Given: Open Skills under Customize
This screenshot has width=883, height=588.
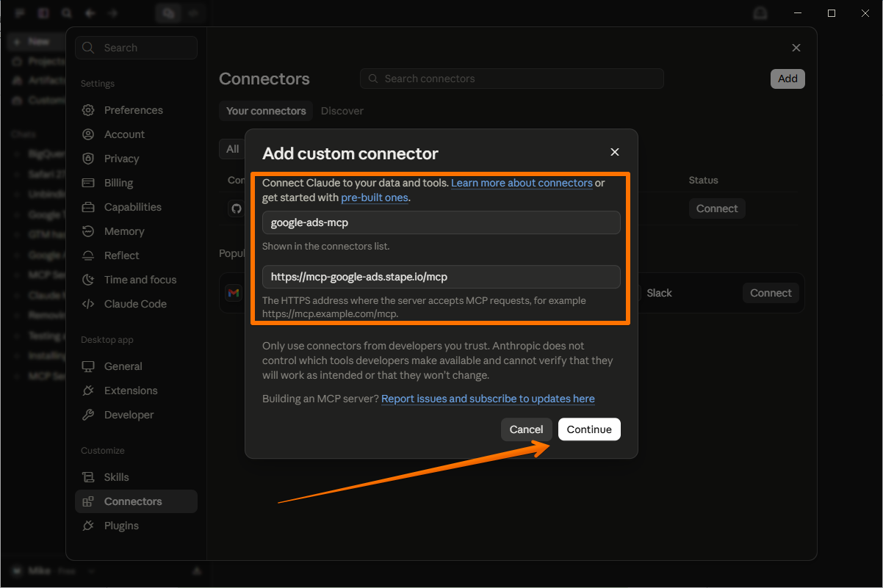Looking at the screenshot, I should point(136,477).
